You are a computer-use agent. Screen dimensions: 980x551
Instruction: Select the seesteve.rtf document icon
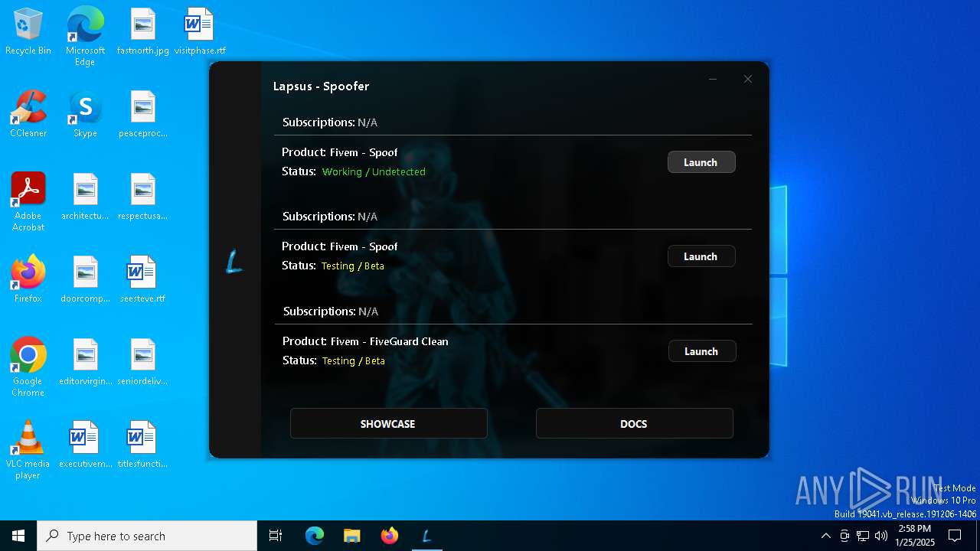143,280
